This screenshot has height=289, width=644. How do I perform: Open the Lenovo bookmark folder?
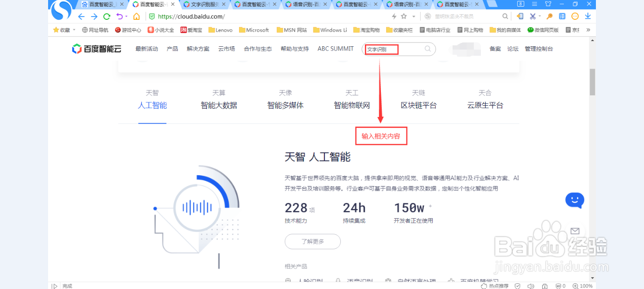point(220,30)
